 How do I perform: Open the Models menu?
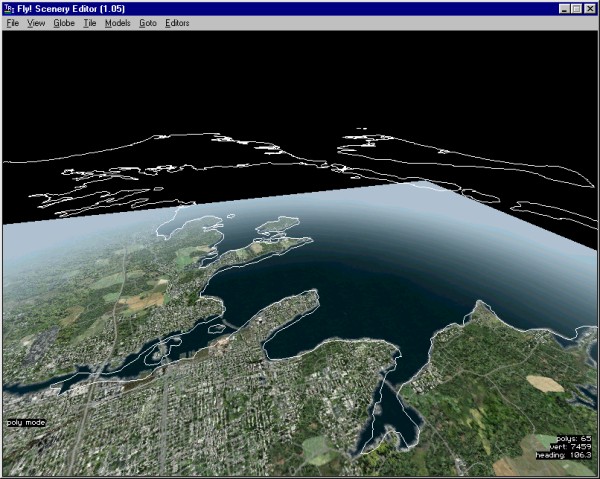pyautogui.click(x=117, y=23)
